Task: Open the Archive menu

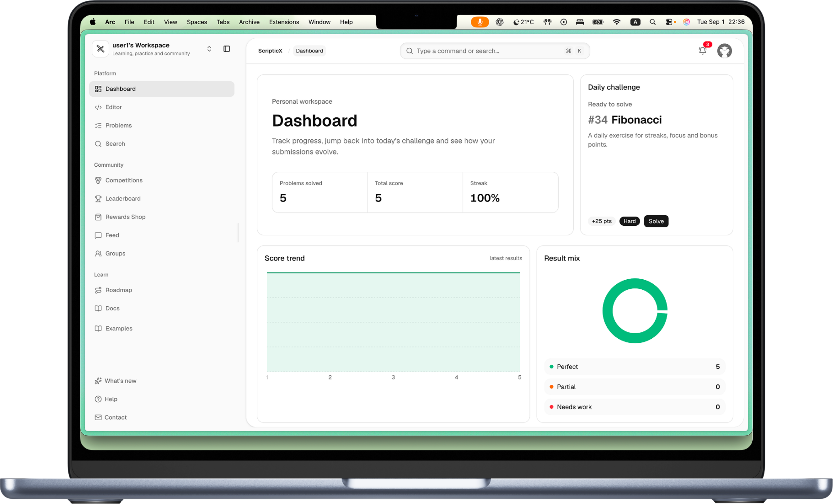Action: pyautogui.click(x=249, y=22)
